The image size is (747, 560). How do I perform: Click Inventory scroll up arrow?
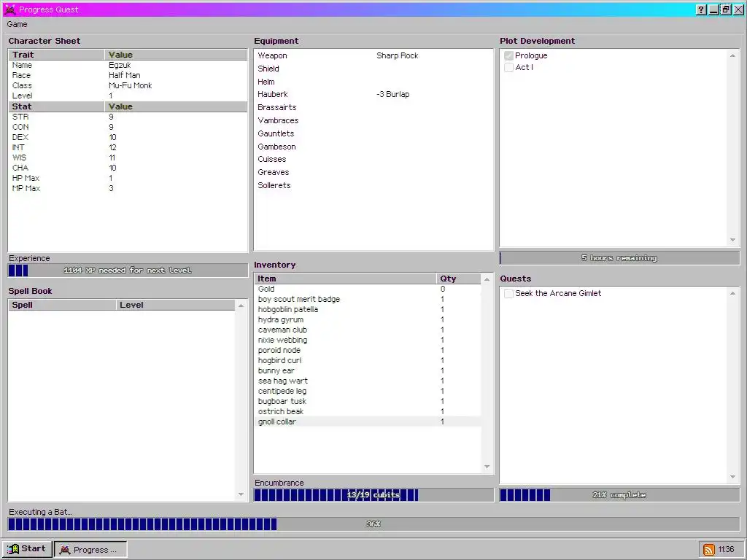coord(487,279)
